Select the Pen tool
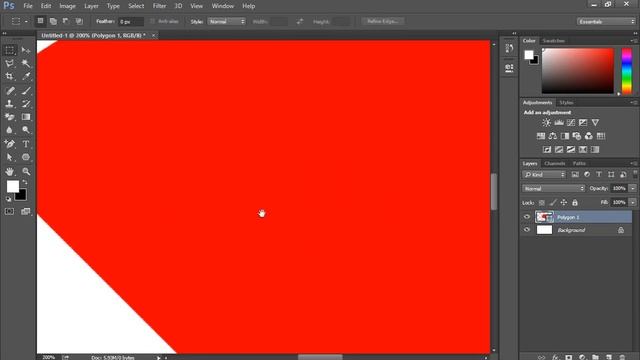The image size is (640, 360). [x=9, y=144]
